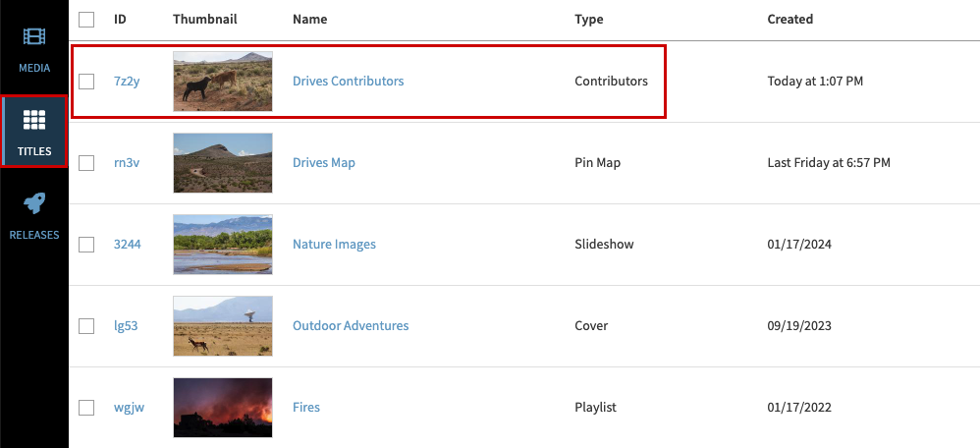Open the Fires thumbnail image
The height and width of the screenshot is (448, 980).
coord(222,408)
